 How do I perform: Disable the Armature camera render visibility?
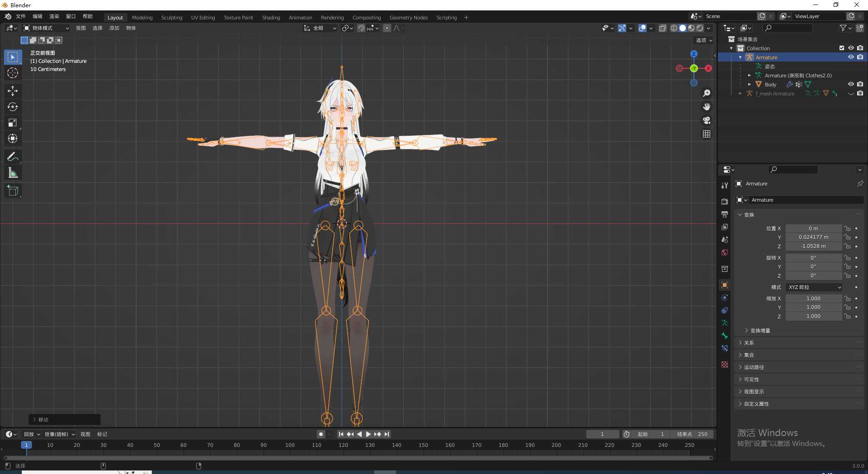point(860,57)
